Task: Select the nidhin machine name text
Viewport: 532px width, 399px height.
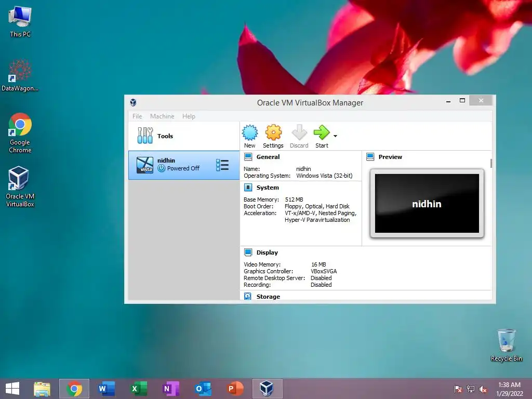Action: tap(166, 160)
